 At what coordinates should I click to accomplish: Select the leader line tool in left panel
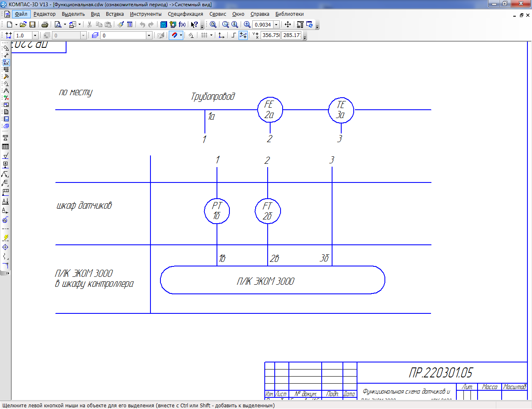pos(5,174)
